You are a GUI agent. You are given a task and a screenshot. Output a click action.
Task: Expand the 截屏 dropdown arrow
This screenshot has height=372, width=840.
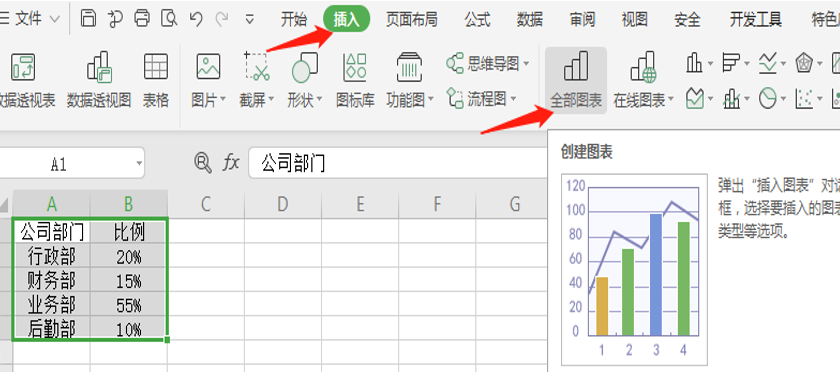[x=271, y=100]
